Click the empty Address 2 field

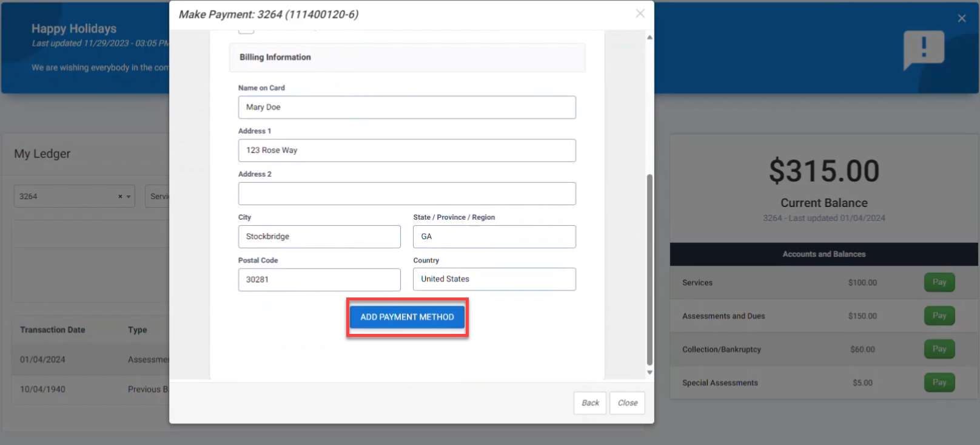[x=407, y=194]
